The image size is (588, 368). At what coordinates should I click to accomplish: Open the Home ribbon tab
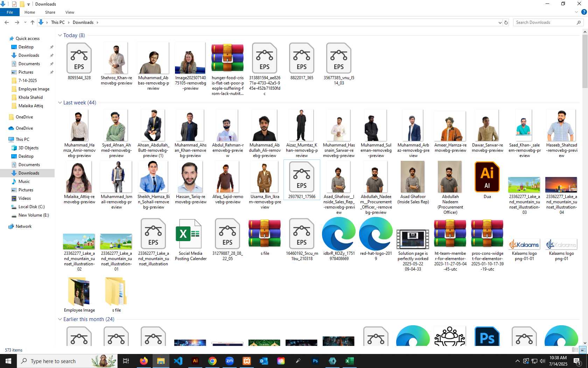(30, 12)
